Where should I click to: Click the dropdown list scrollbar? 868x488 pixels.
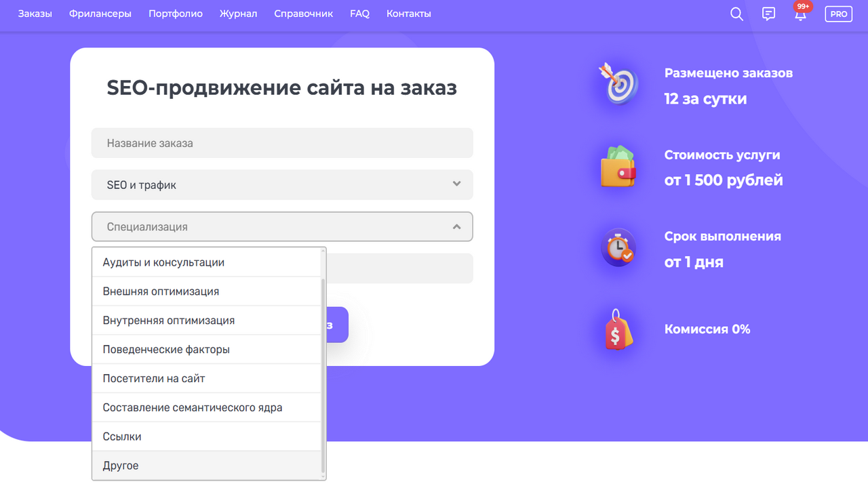323,373
